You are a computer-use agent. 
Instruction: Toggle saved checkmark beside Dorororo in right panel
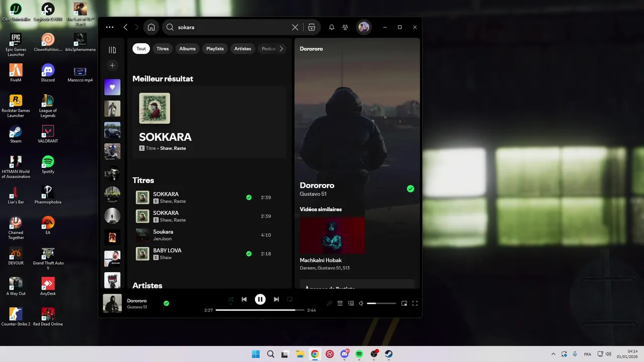pyautogui.click(x=411, y=189)
